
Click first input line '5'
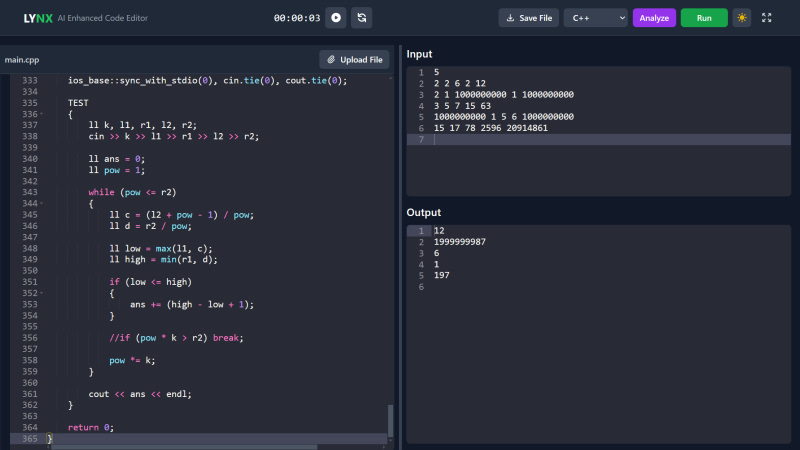click(436, 72)
